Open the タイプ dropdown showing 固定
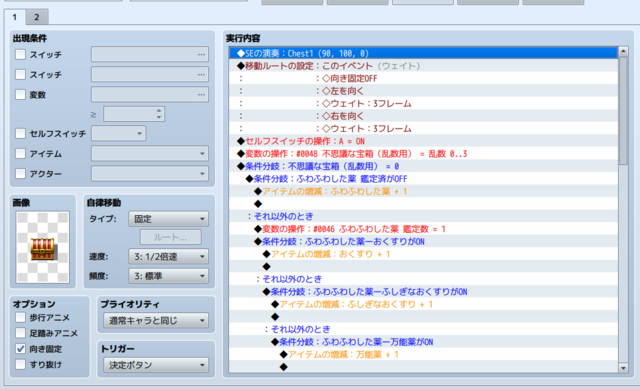 [x=169, y=219]
